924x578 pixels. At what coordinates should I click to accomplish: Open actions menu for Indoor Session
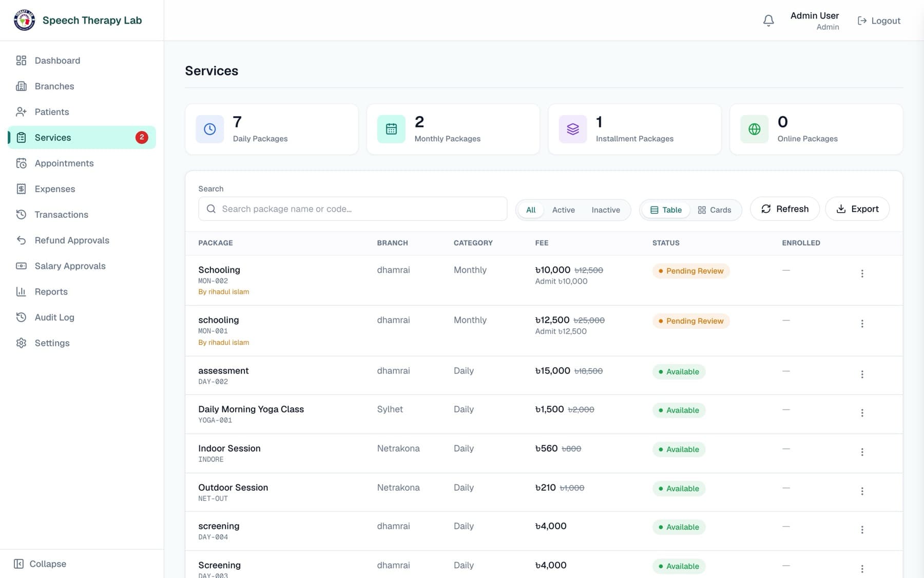862,452
